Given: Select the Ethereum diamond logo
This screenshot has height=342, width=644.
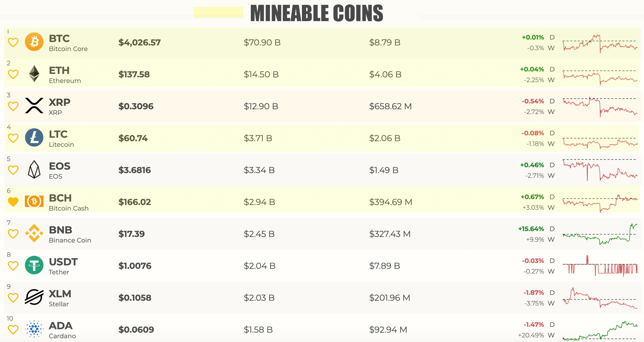Looking at the screenshot, I should click(x=34, y=74).
